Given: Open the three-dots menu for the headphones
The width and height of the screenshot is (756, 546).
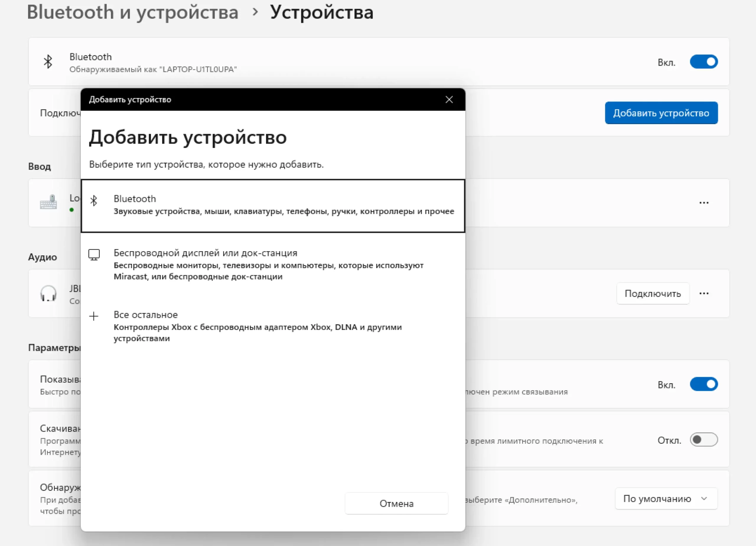Looking at the screenshot, I should 704,293.
